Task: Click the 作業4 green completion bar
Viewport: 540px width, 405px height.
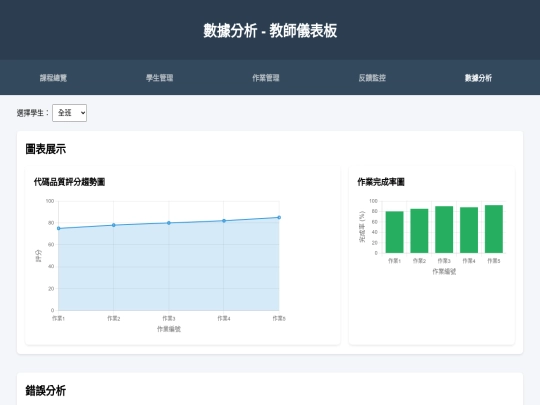Action: tap(469, 230)
